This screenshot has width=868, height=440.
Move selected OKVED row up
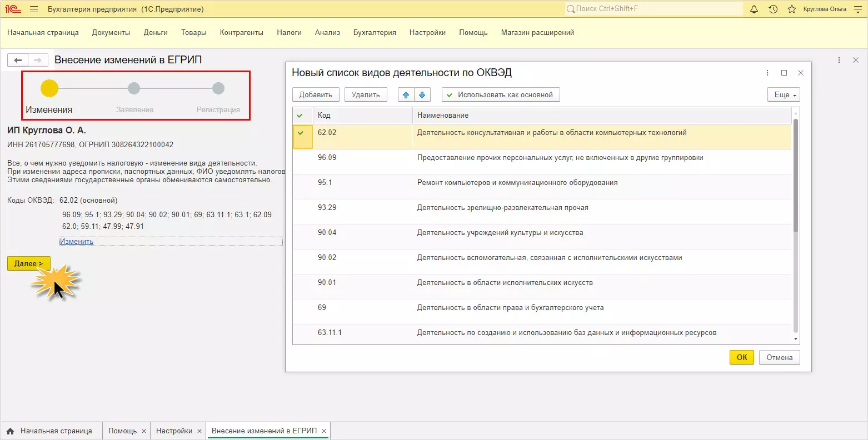pyautogui.click(x=406, y=95)
